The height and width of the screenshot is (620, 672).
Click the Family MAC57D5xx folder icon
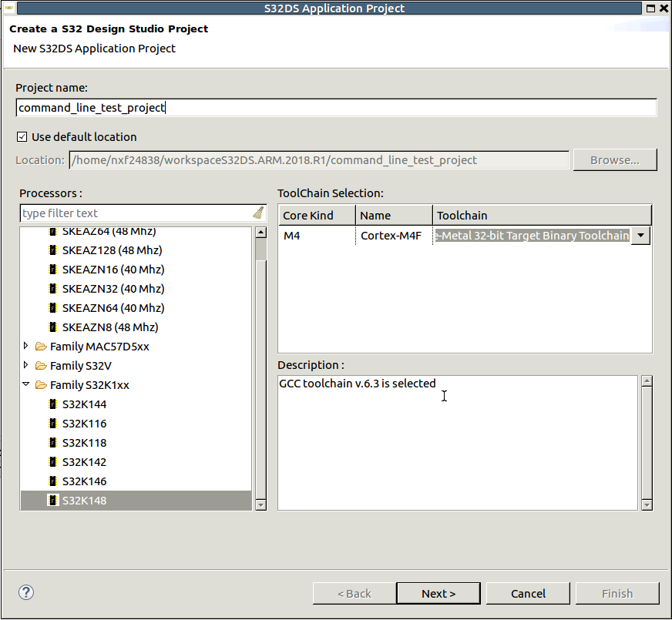(41, 347)
